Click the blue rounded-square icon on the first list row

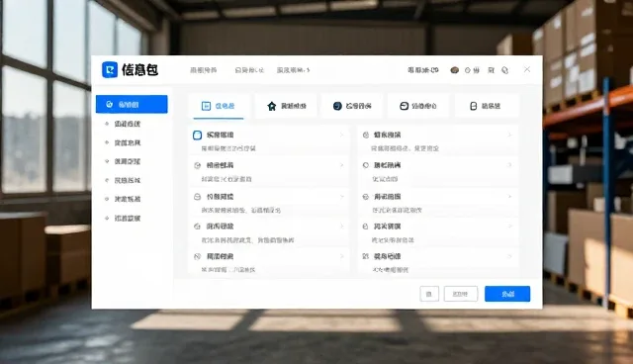197,136
